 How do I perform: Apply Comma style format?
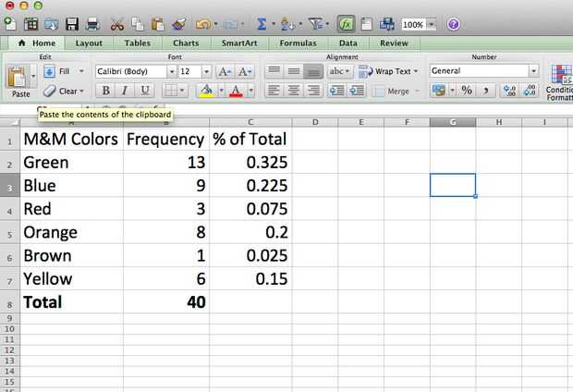click(485, 91)
